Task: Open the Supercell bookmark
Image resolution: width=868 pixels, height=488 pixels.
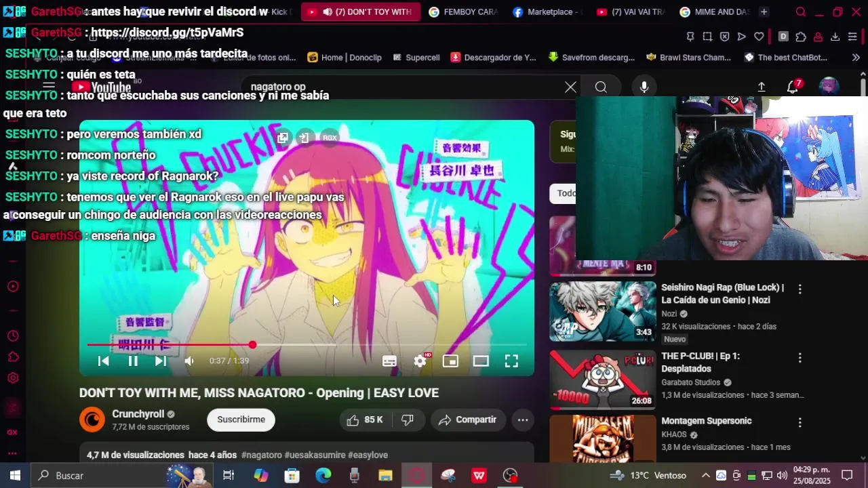Action: pos(416,58)
